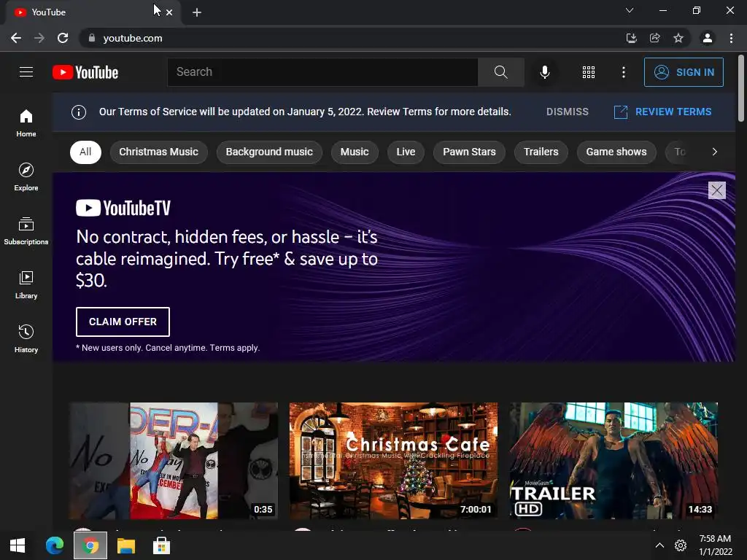The image size is (747, 560).
Task: Open YouTube settings three-dot menu
Action: pyautogui.click(x=623, y=72)
